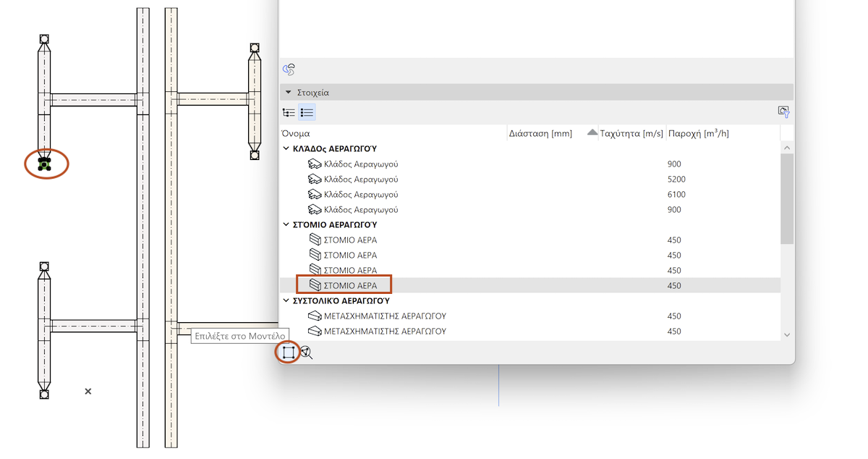The height and width of the screenshot is (459, 868).
Task: Sort by the Ταχύτητα [m/s] column header
Action: pyautogui.click(x=632, y=133)
